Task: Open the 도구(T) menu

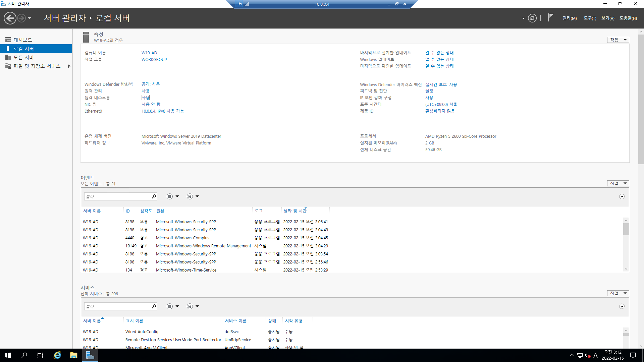Action: click(590, 18)
